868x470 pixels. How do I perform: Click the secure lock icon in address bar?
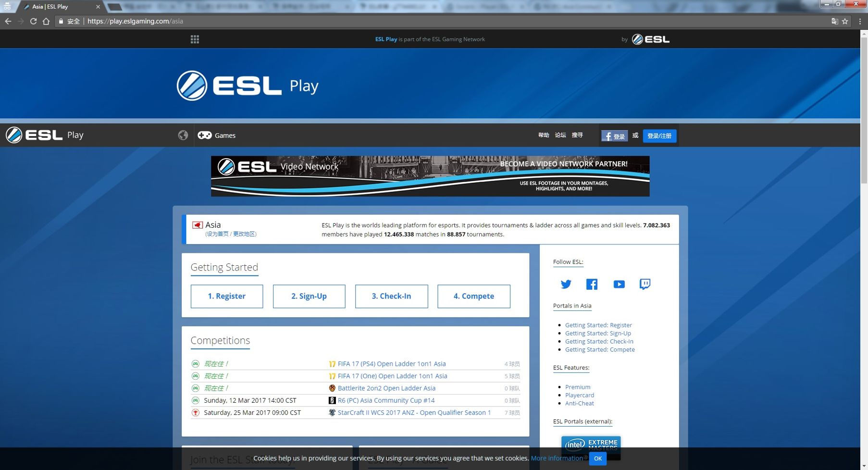pyautogui.click(x=61, y=21)
